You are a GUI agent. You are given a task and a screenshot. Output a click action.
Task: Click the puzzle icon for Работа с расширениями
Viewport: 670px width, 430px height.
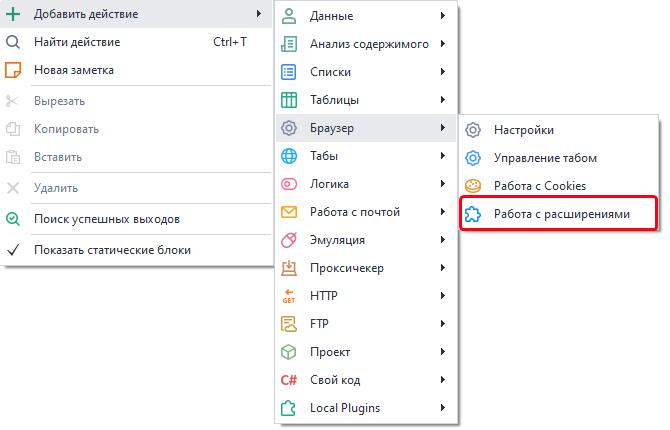click(474, 213)
